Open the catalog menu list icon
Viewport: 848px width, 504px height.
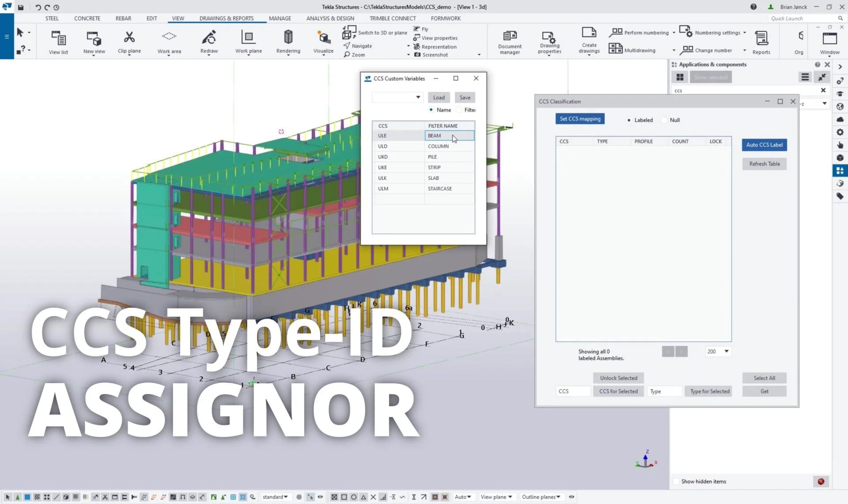click(x=805, y=77)
